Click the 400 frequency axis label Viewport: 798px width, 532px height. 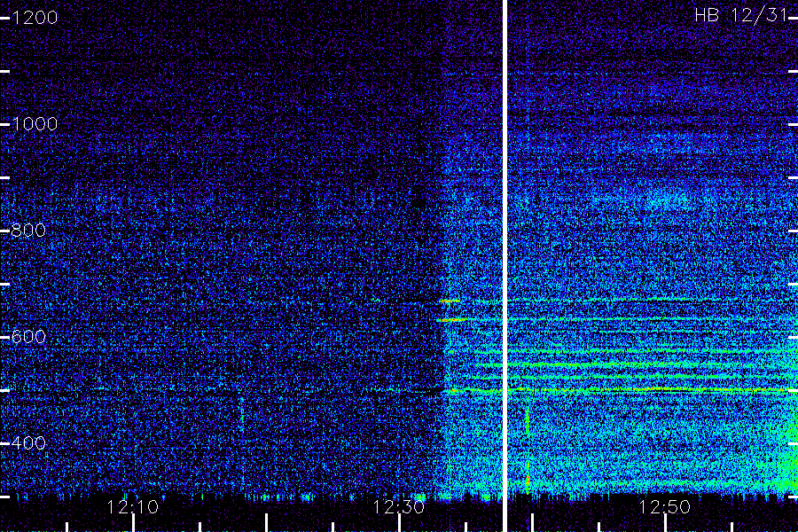[28, 443]
